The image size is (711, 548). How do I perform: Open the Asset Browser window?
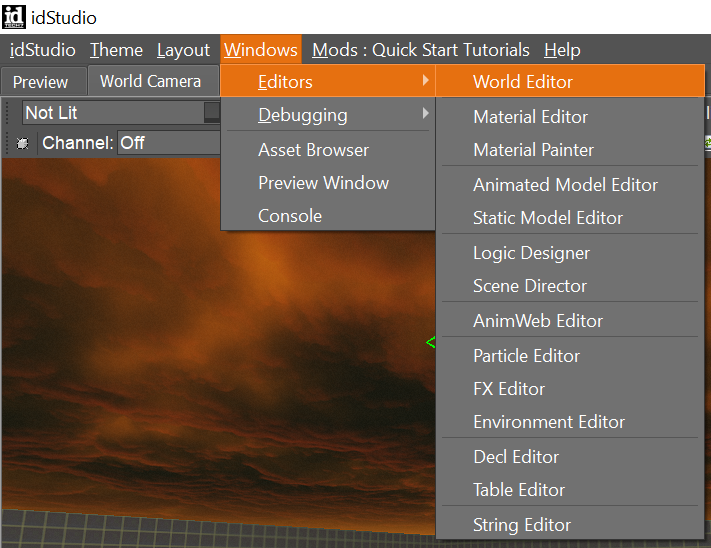pyautogui.click(x=328, y=150)
